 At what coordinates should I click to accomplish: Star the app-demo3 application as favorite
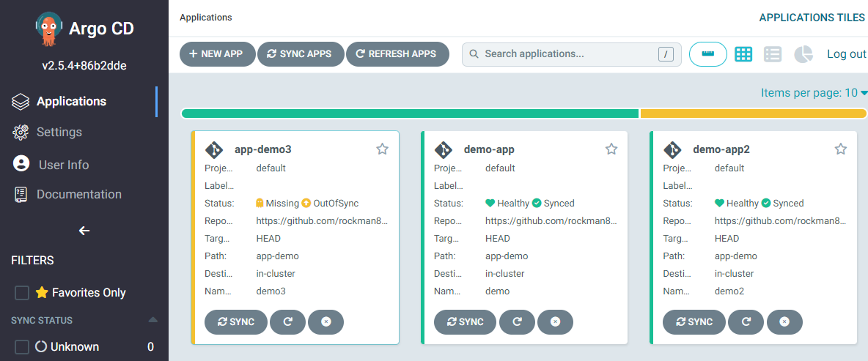coord(382,149)
